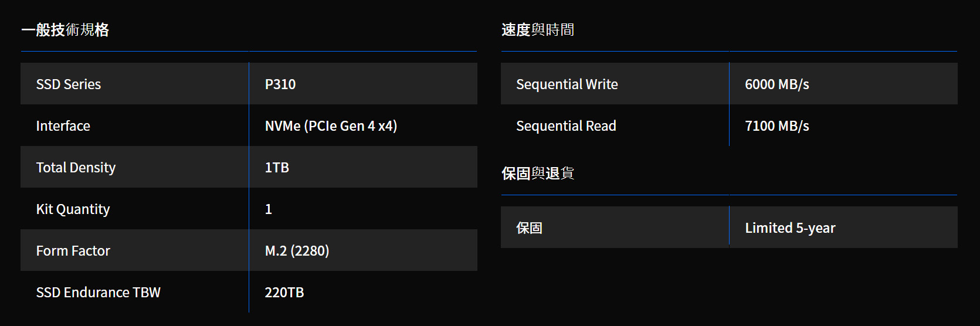Click the Total Density label

pos(76,168)
